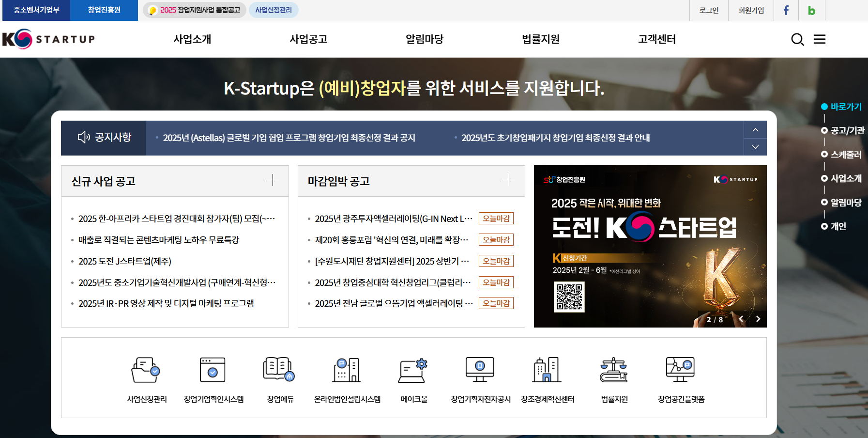Visit the Facebook page icon
This screenshot has height=438, width=868.
point(786,10)
